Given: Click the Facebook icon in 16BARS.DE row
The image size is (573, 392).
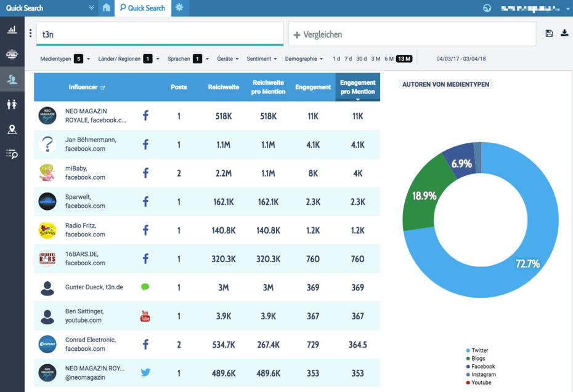Looking at the screenshot, I should coord(145,259).
